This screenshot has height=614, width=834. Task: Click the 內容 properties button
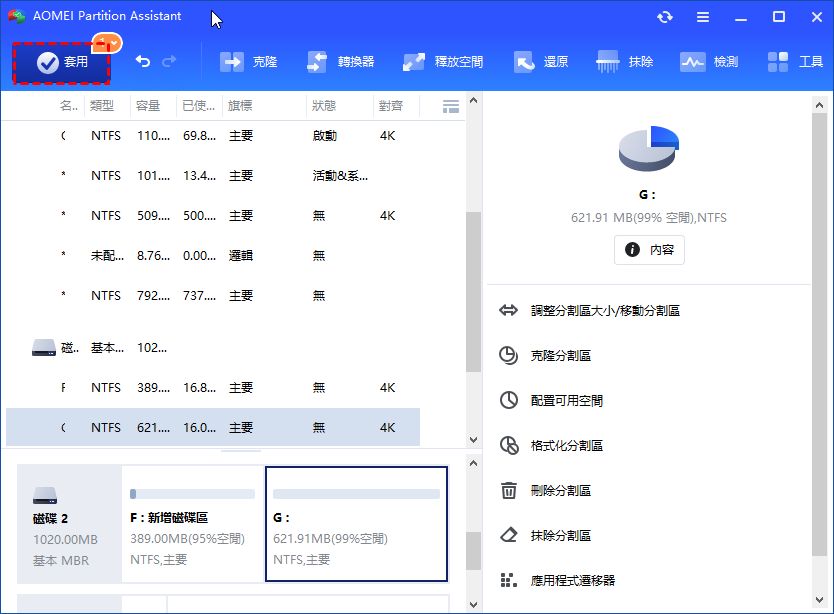tap(649, 250)
